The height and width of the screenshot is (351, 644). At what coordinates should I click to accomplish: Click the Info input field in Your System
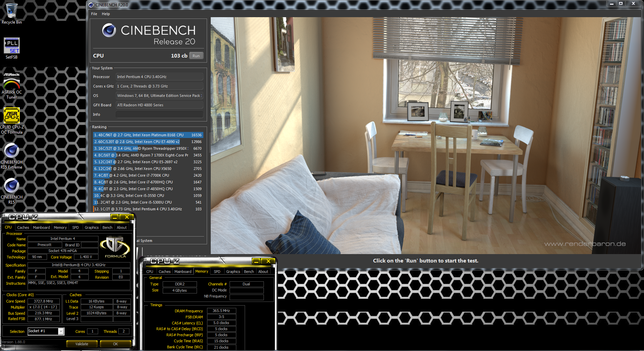coord(159,114)
